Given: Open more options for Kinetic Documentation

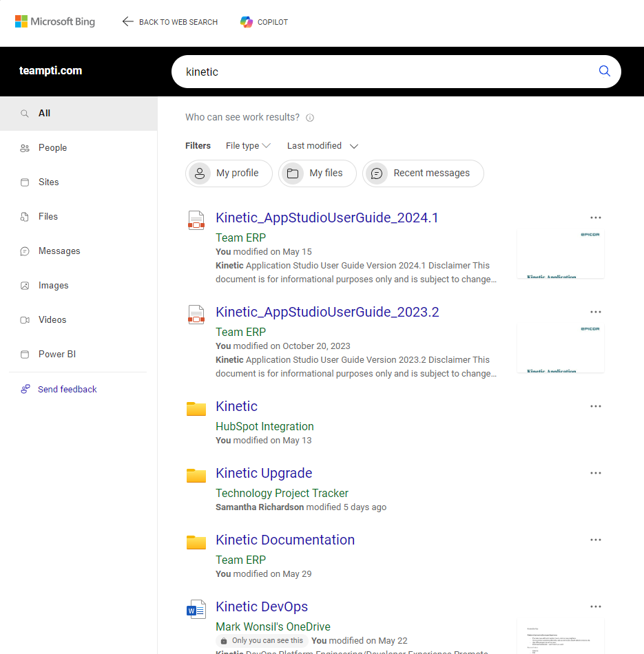Looking at the screenshot, I should click(596, 540).
